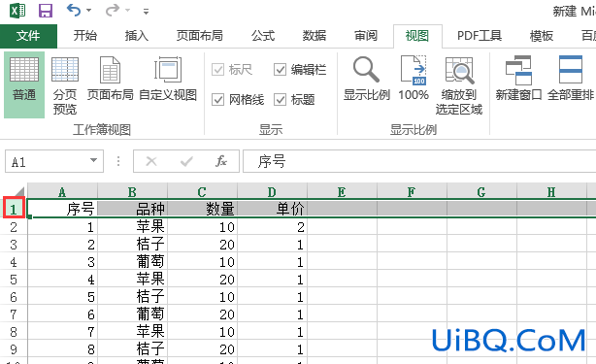The width and height of the screenshot is (596, 364).
Task: Click 葡萄 cell in row 4
Action: (132, 262)
